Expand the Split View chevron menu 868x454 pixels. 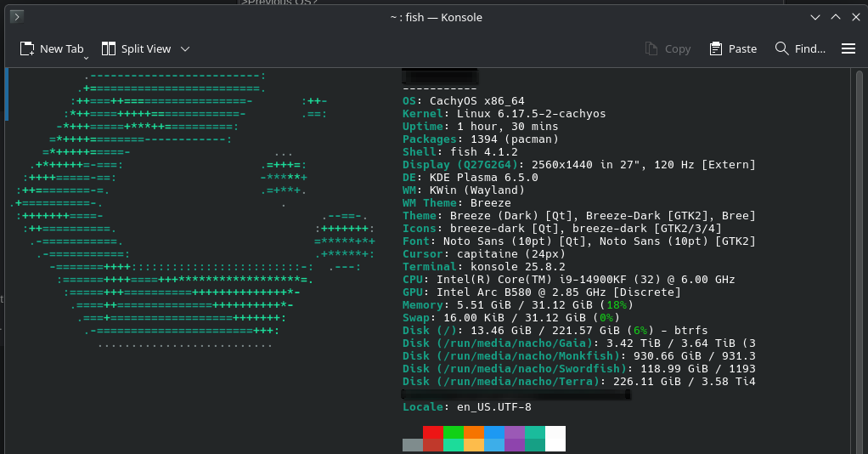(x=185, y=48)
